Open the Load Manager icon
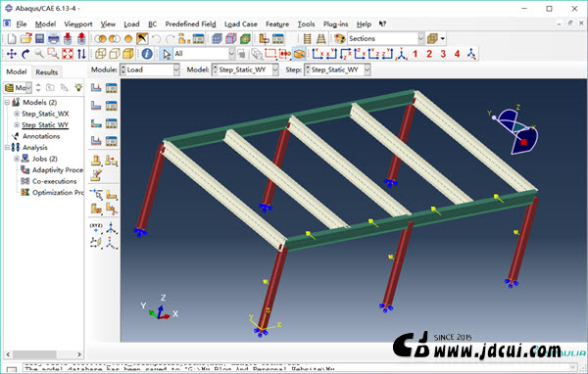 click(x=112, y=88)
